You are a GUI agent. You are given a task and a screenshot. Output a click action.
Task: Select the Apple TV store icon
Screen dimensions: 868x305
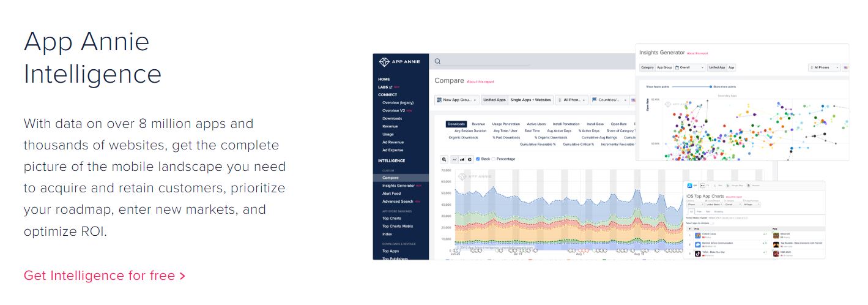(x=703, y=186)
